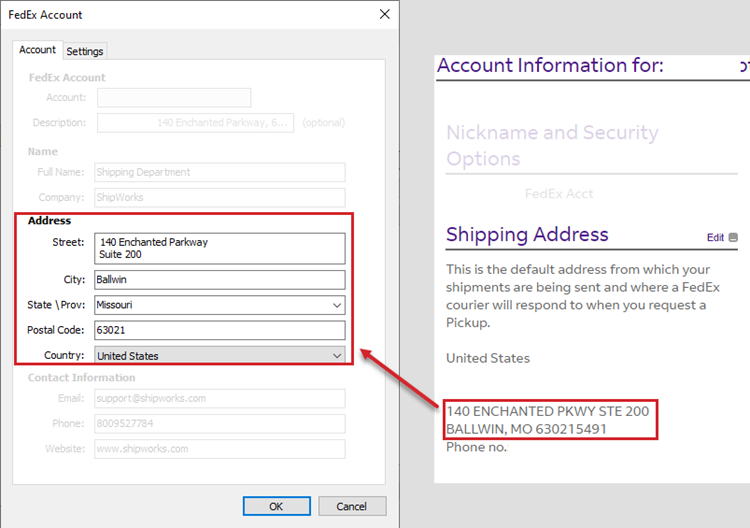The width and height of the screenshot is (750, 528).
Task: Click the Nickname and Security Options heading
Action: click(x=552, y=145)
